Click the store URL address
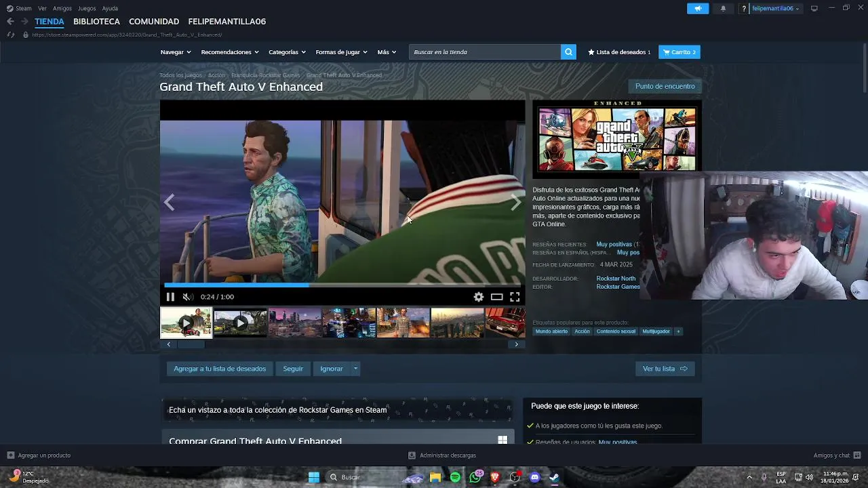868x488 pixels. (127, 35)
